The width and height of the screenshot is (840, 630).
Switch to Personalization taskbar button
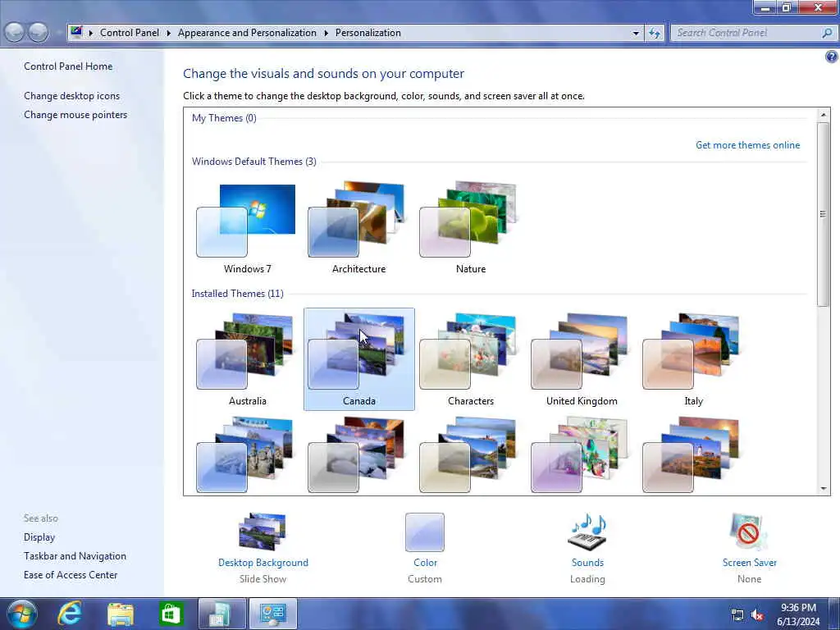coord(272,614)
